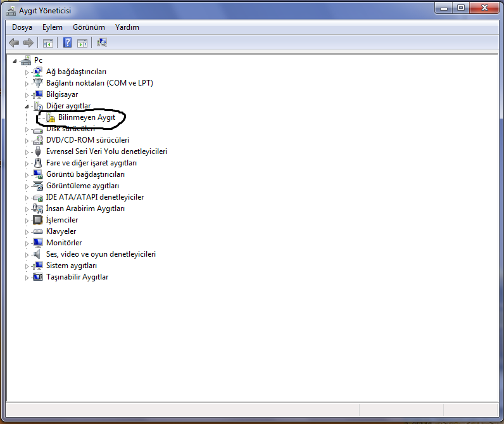Click Scan for hardware changes icon
The width and height of the screenshot is (504, 424).
coord(102,42)
